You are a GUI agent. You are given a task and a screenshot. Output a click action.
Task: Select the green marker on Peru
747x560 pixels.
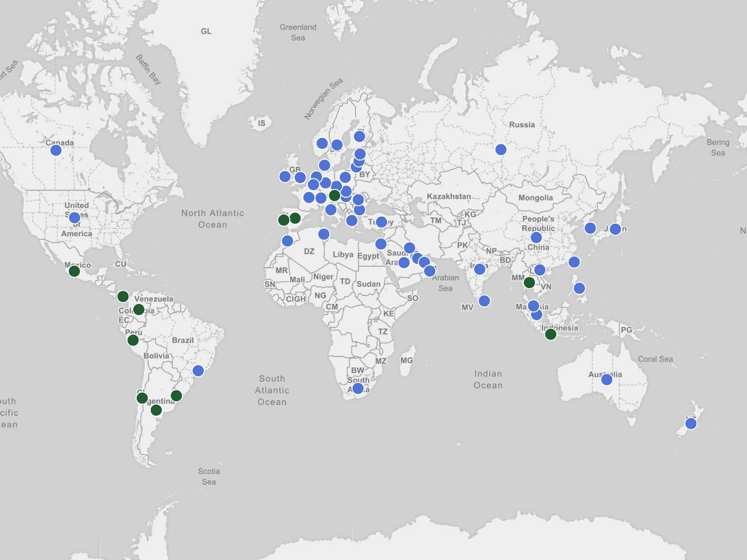[133, 340]
